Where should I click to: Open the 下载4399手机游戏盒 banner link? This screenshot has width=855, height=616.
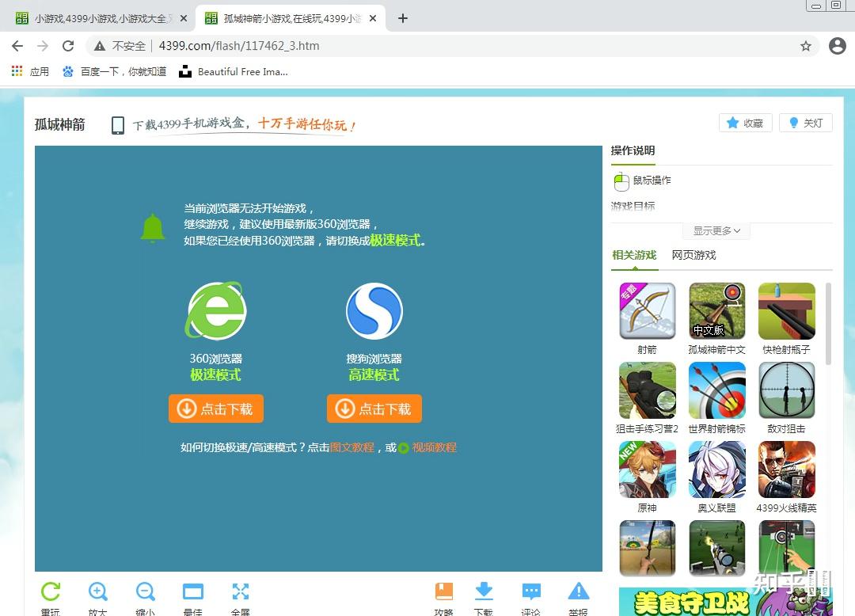click(245, 124)
